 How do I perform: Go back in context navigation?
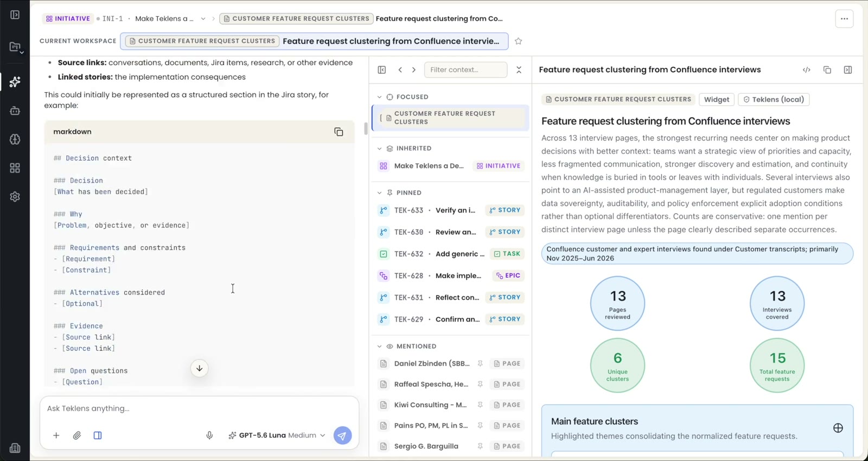(x=400, y=70)
